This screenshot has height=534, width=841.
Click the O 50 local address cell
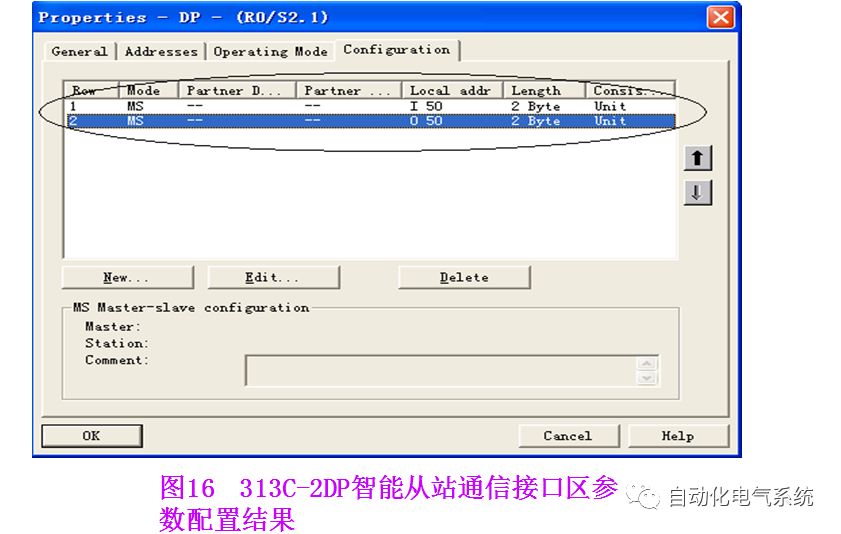[x=426, y=121]
